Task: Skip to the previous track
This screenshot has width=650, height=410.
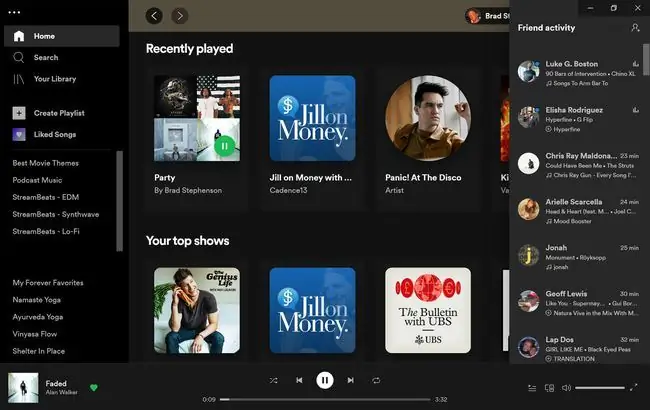Action: (299, 380)
